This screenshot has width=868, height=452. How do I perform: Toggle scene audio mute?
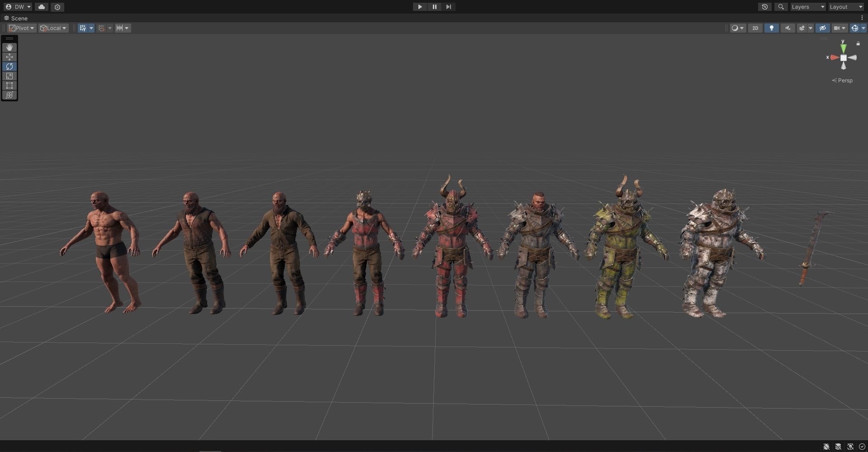click(x=788, y=28)
